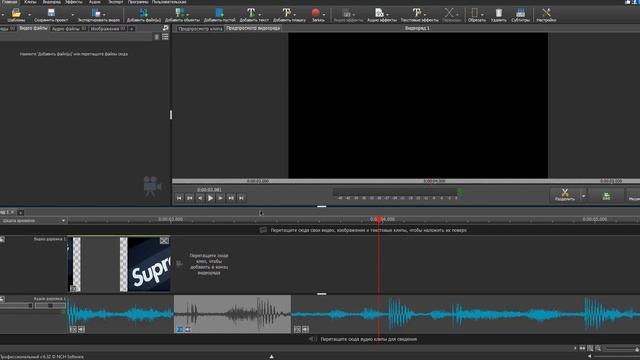The width and height of the screenshot is (640, 360).
Task: Click the green icon button right of Split
Action: (x=606, y=196)
